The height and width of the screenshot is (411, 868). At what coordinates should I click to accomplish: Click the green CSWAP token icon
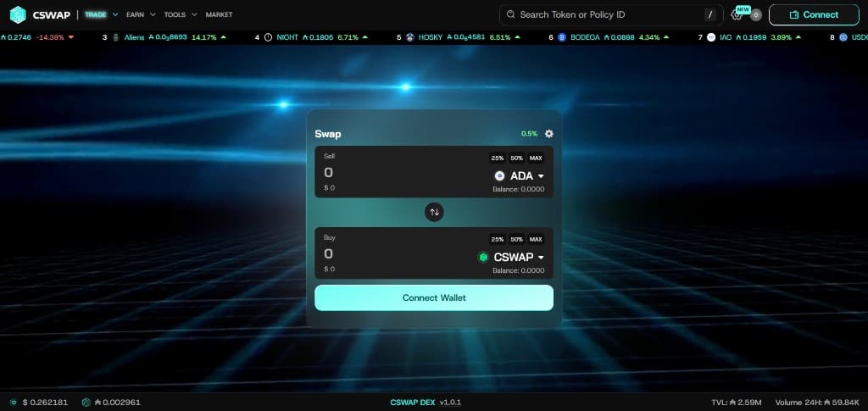483,258
